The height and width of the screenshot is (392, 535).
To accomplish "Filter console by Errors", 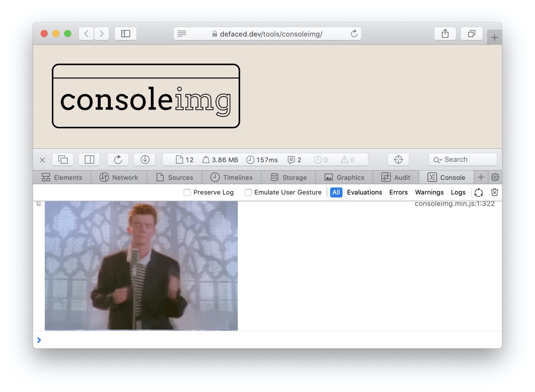I will [398, 192].
